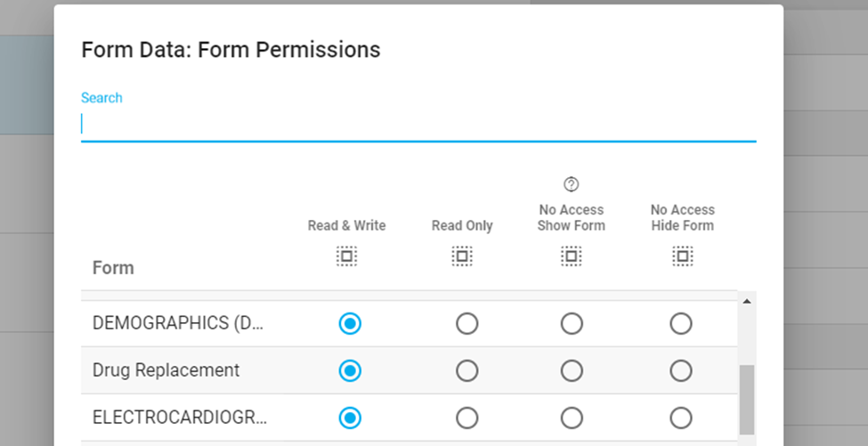
Task: Select Read & Write for Drug Replacement
Action: pyautogui.click(x=350, y=370)
